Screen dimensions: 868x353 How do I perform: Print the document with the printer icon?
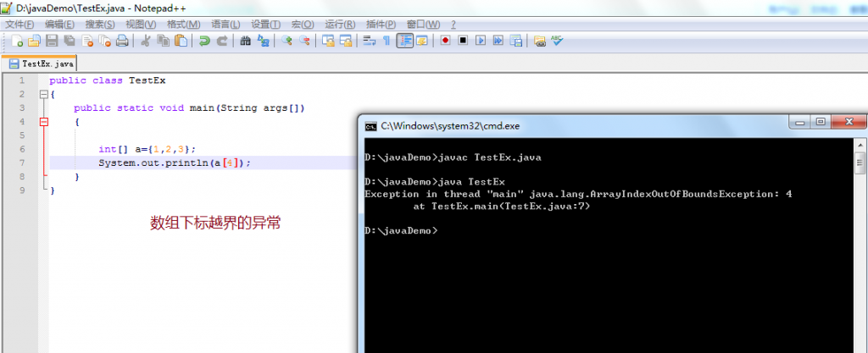click(122, 41)
